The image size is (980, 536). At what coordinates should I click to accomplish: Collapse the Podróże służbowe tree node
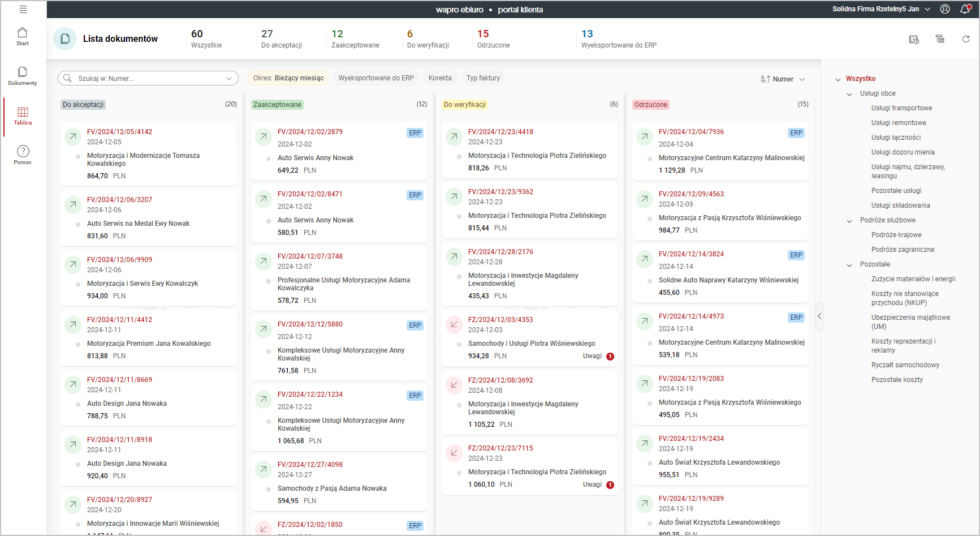coord(849,221)
